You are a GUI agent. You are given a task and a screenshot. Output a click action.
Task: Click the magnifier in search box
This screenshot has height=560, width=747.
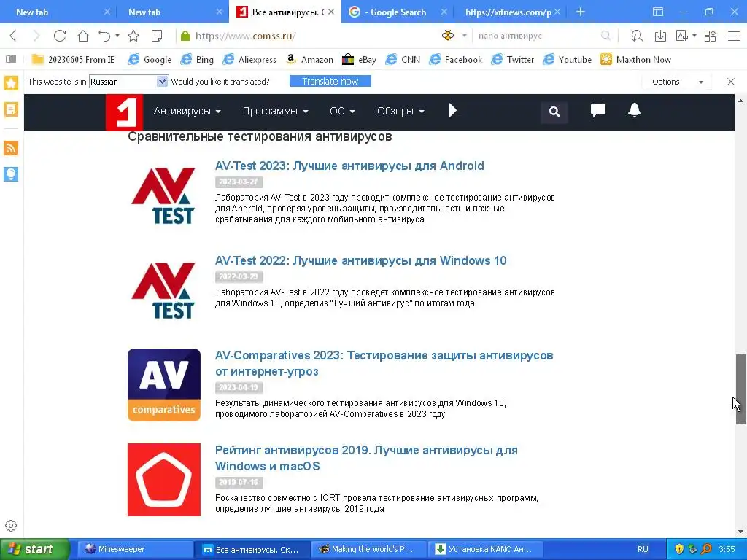point(605,36)
